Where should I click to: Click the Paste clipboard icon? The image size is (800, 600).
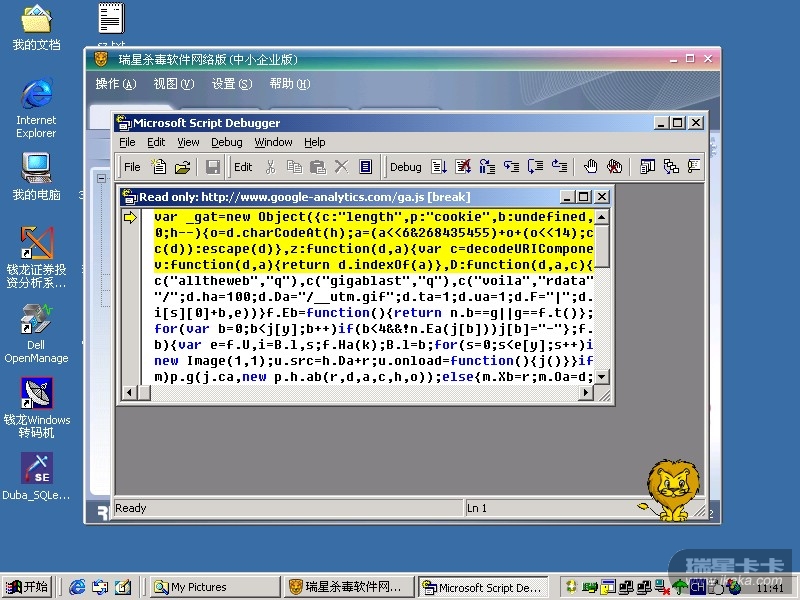pyautogui.click(x=317, y=167)
